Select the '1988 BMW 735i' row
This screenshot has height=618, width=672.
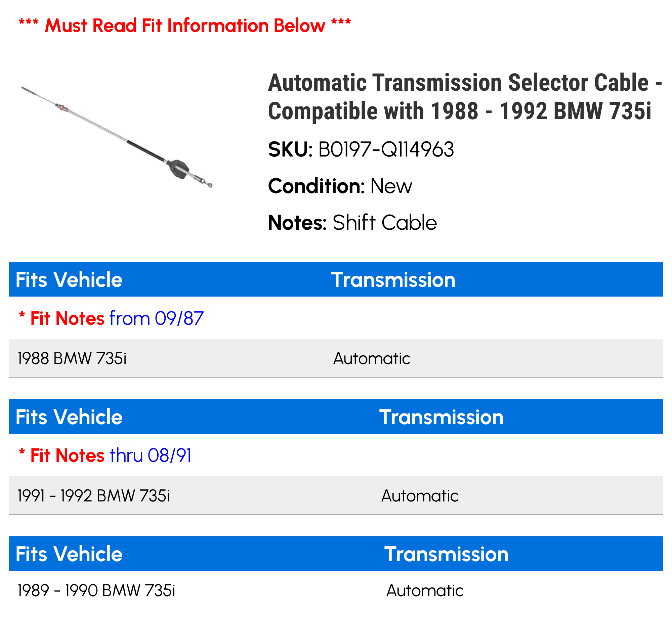point(336,358)
